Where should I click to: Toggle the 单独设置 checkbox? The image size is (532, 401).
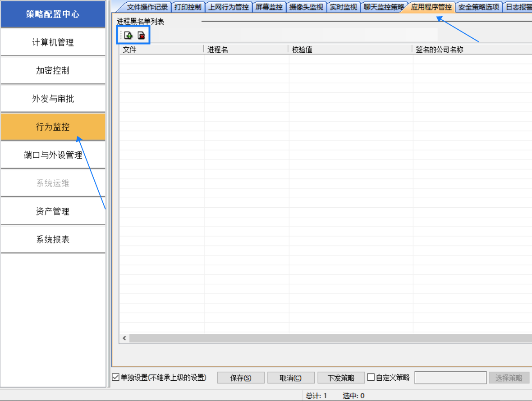[115, 378]
